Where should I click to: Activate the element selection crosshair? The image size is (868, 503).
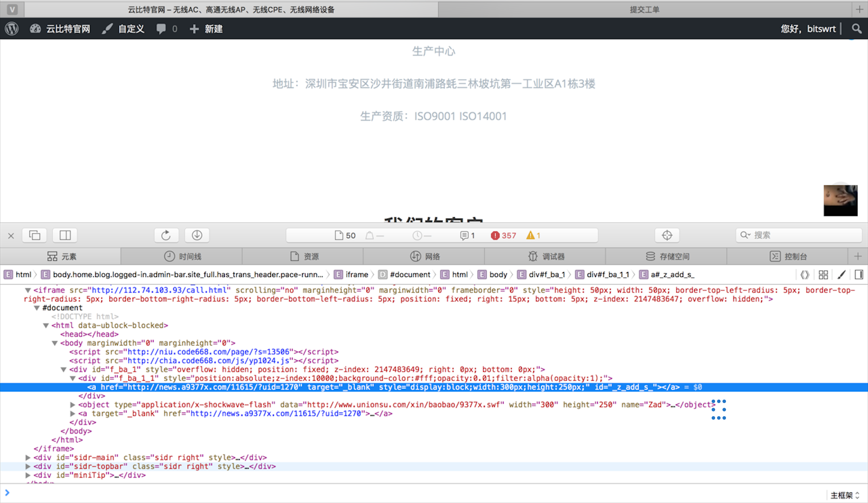click(667, 236)
